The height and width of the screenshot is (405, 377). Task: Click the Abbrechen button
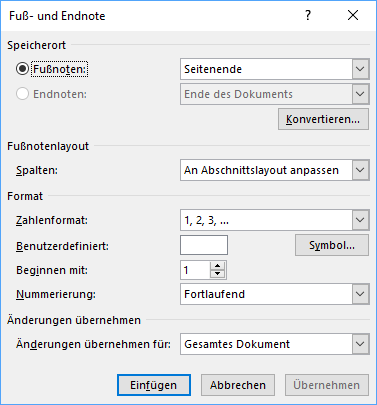tap(238, 385)
